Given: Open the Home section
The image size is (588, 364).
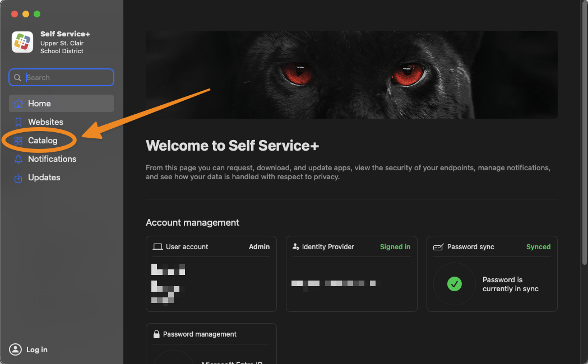Looking at the screenshot, I should click(x=61, y=104).
